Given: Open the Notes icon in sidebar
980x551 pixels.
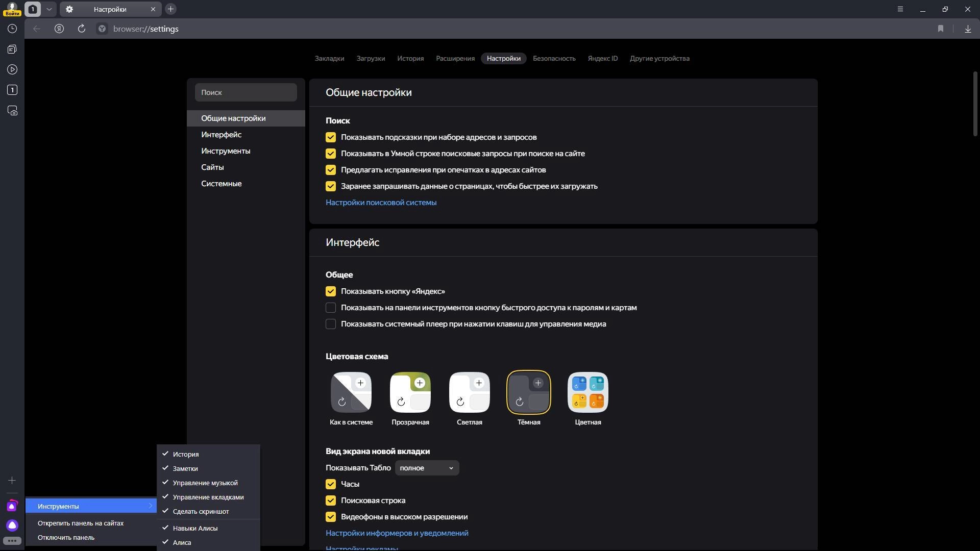Looking at the screenshot, I should tap(12, 49).
